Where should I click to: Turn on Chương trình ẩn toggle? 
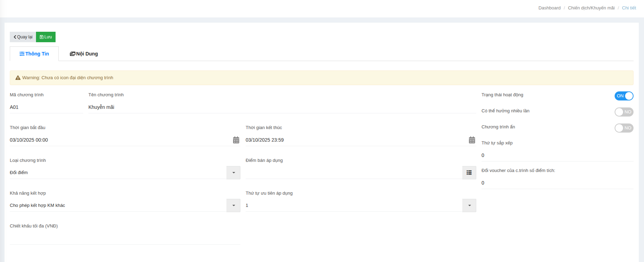pos(624,128)
